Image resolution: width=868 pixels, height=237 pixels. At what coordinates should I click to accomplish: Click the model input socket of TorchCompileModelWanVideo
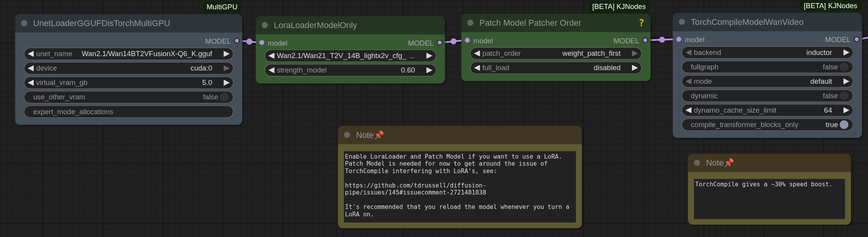pos(679,39)
